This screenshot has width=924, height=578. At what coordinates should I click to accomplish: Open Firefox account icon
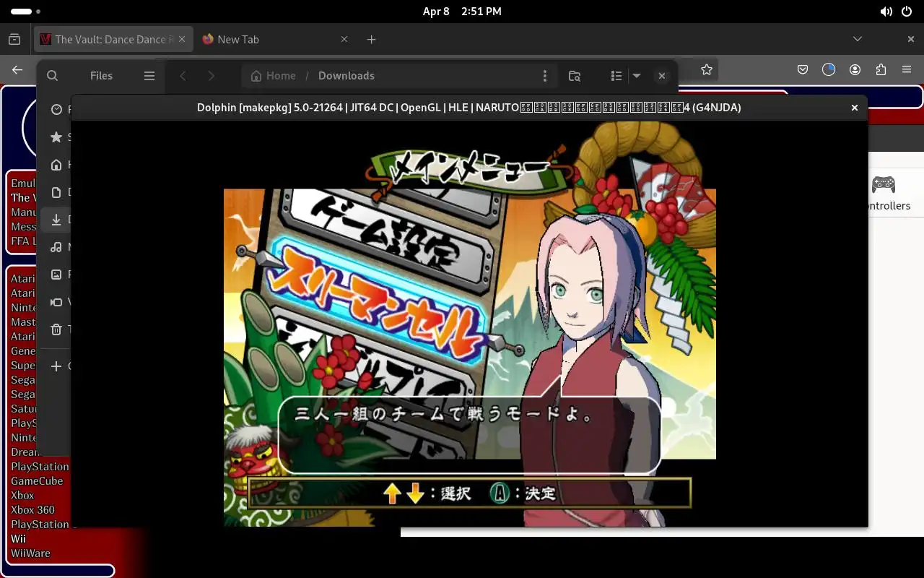(855, 70)
